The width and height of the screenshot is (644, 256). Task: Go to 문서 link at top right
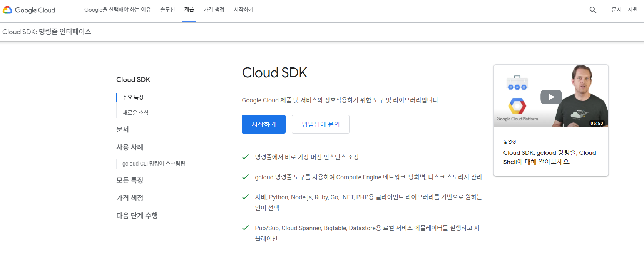tap(617, 10)
